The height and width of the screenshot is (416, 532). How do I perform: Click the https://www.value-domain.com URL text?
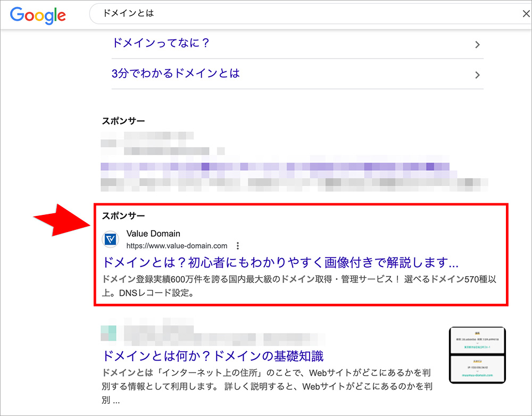177,246
